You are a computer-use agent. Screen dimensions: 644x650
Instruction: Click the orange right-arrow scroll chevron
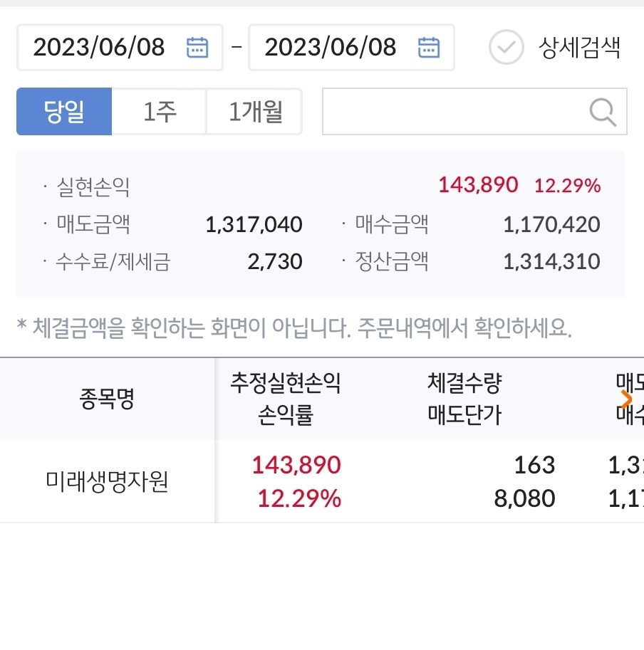pyautogui.click(x=626, y=399)
